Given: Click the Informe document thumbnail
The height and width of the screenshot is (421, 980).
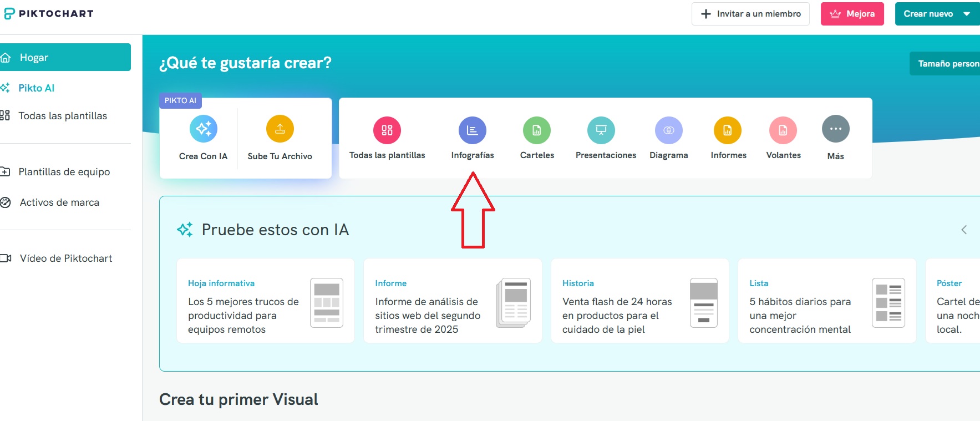Looking at the screenshot, I should click(513, 303).
